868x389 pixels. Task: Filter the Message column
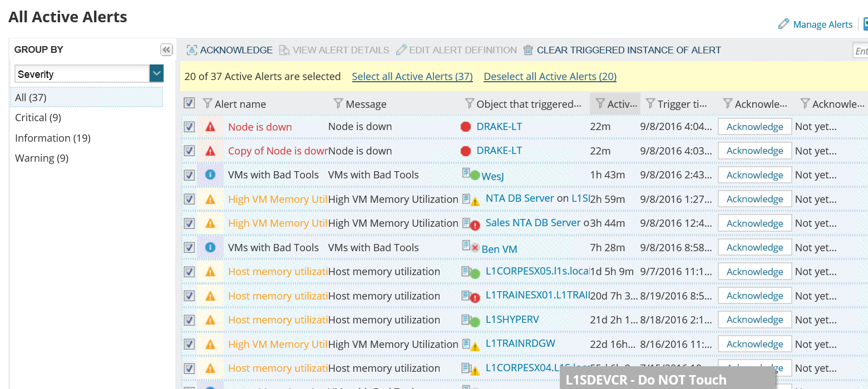click(x=338, y=103)
